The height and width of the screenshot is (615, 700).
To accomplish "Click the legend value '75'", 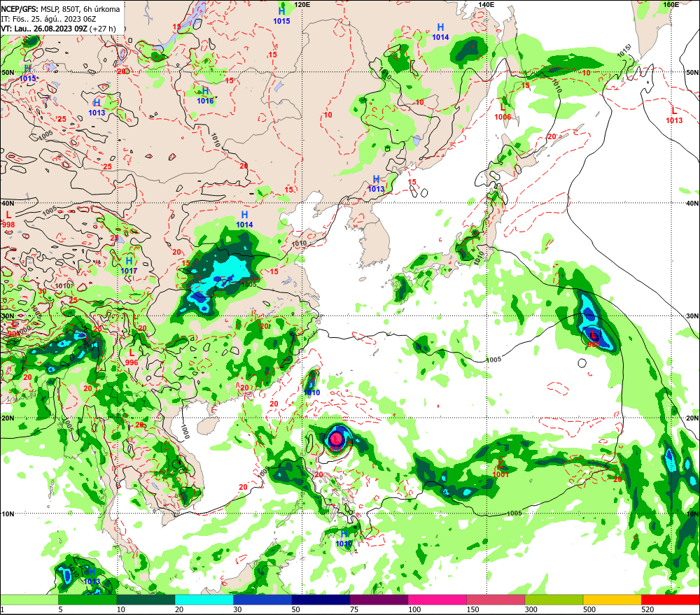I will [354, 609].
